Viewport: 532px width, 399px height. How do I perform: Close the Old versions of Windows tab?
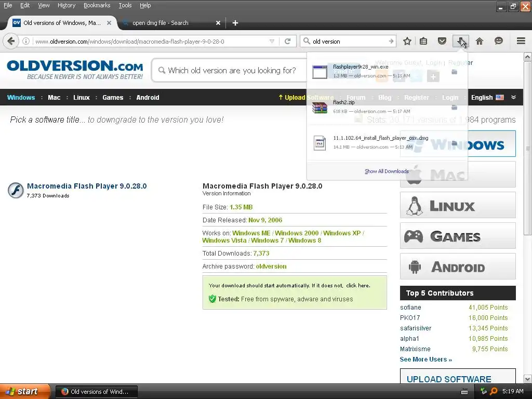109,23
